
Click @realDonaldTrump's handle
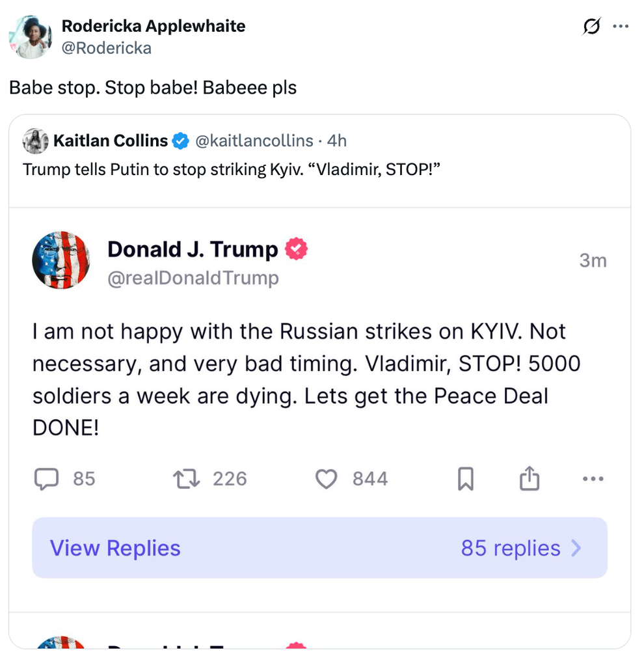193,277
